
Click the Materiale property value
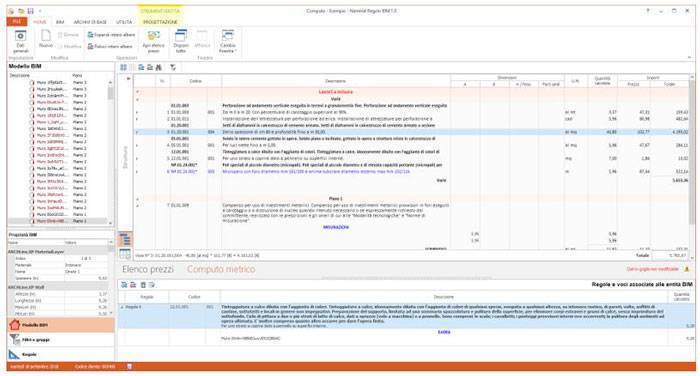(86, 265)
